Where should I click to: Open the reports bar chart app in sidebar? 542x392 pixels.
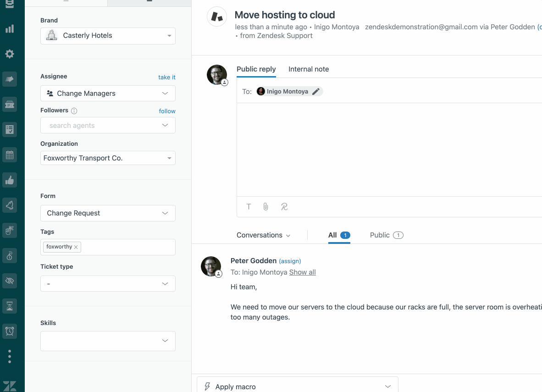(10, 28)
